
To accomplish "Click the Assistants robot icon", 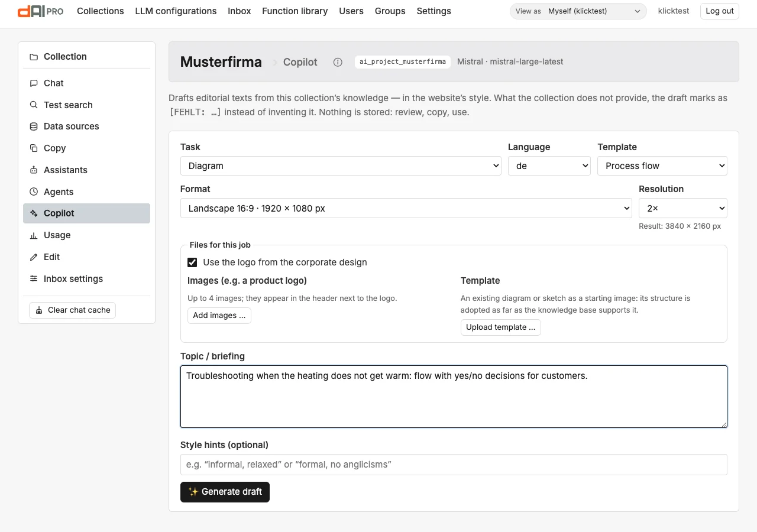I will click(x=34, y=170).
